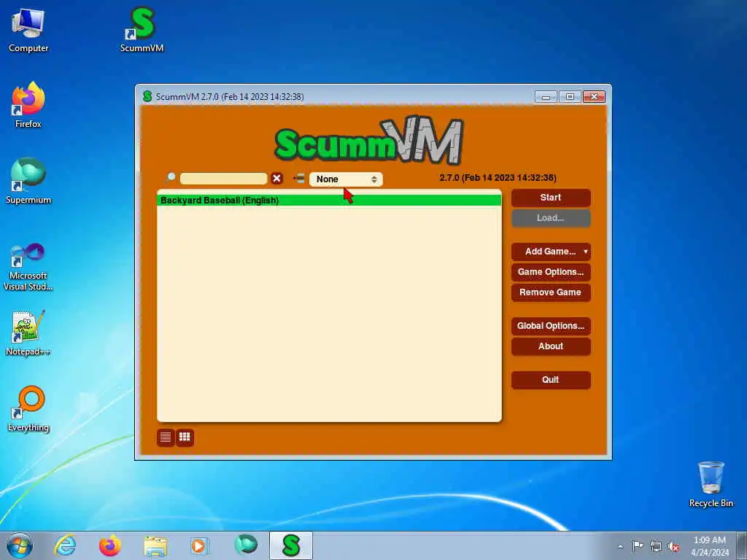
Task: Open the Windows Start menu
Action: click(20, 545)
